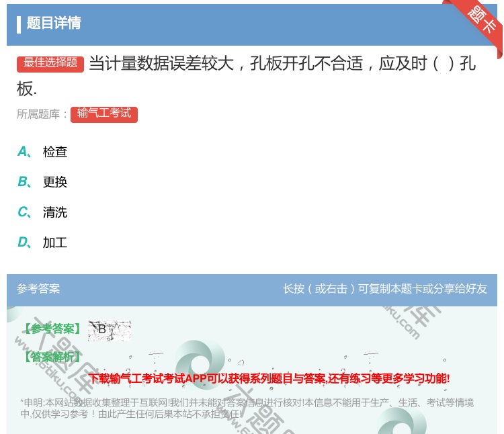Click the 参考答案 section heading

[x=38, y=288]
